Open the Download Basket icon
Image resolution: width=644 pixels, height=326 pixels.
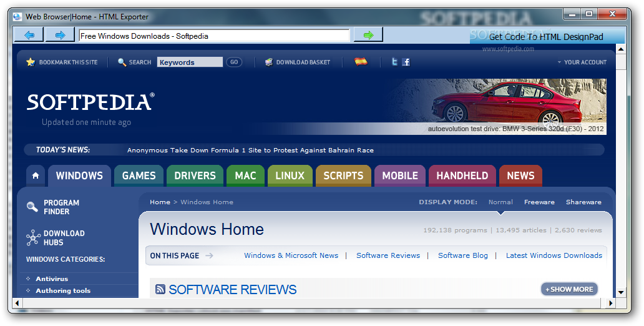coord(269,62)
